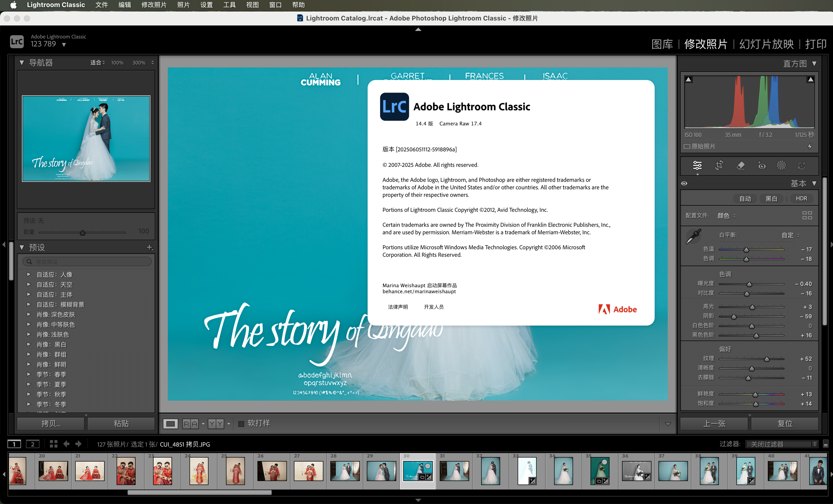Open the 法律声明 link in about dialog
Screen dimensions: 833x504
(398, 307)
